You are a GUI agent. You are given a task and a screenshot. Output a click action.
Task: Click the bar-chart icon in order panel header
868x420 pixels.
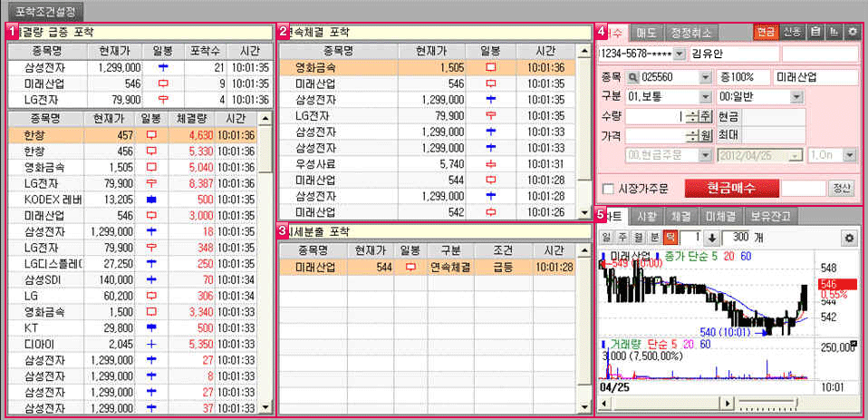pyautogui.click(x=834, y=32)
